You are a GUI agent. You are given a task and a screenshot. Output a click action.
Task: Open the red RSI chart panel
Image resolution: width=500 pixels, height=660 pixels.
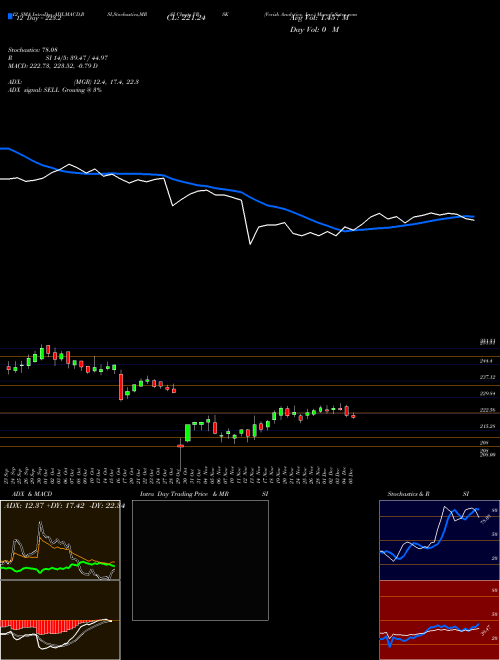click(439, 620)
